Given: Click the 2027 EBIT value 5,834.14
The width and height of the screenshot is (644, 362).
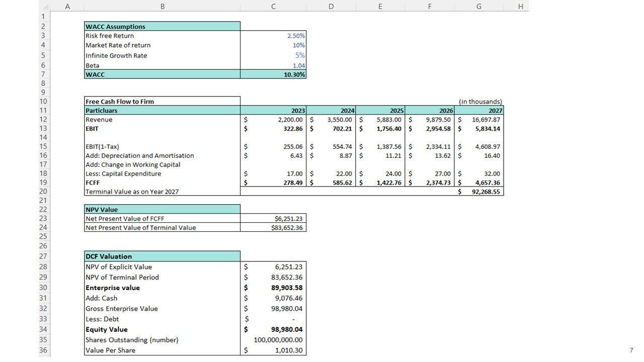Looking at the screenshot, I should pos(478,129).
